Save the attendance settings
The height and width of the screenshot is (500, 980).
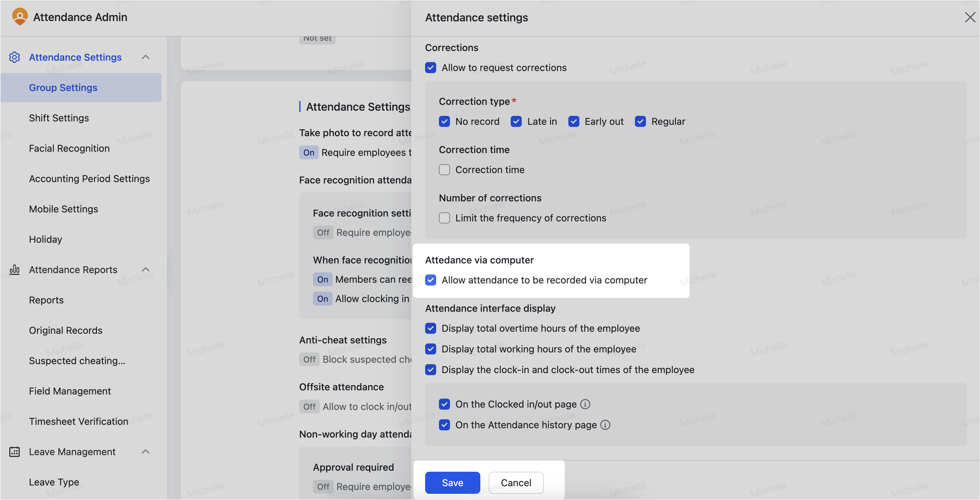tap(452, 482)
